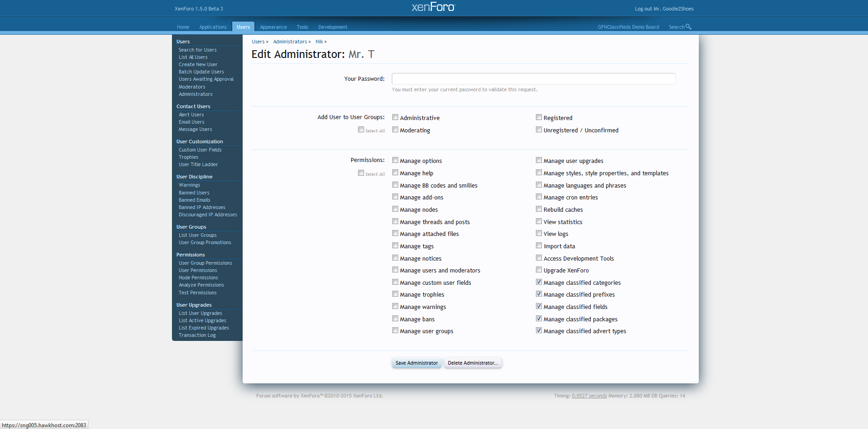Open Create New User in sidebar

click(198, 64)
